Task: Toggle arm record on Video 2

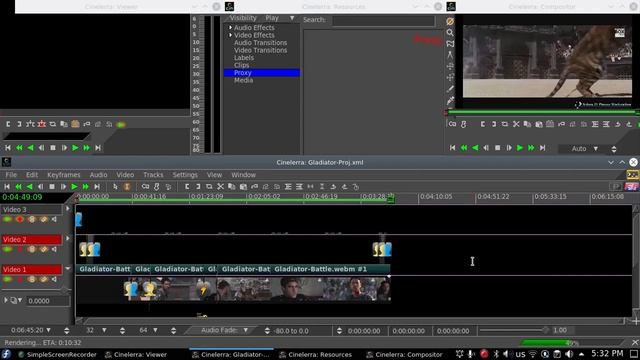Action: click(x=20, y=249)
